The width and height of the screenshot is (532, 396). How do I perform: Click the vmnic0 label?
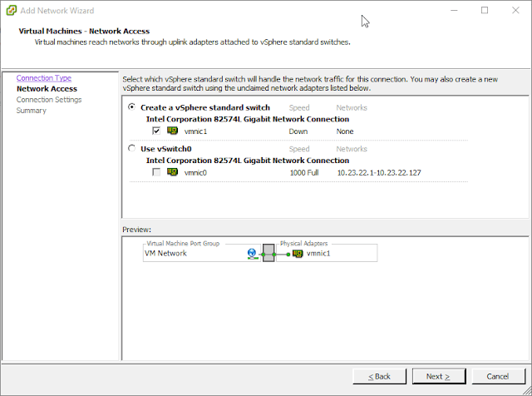coord(195,172)
